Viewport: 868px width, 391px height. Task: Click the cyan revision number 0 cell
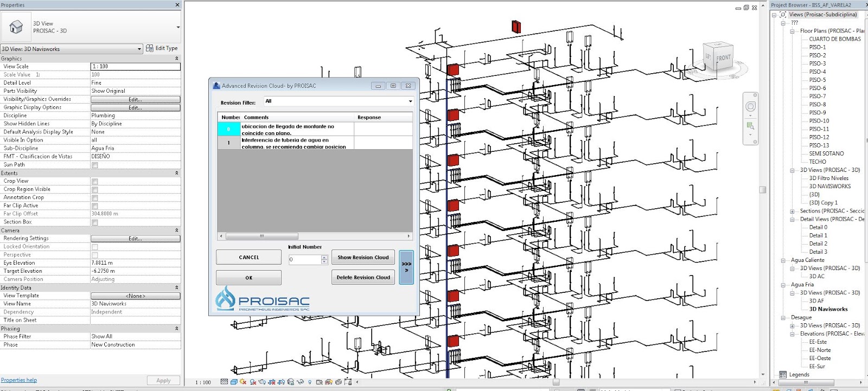pyautogui.click(x=228, y=129)
